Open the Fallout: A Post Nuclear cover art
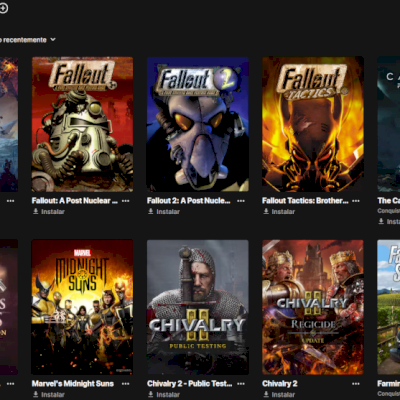400x400 pixels. click(x=82, y=124)
